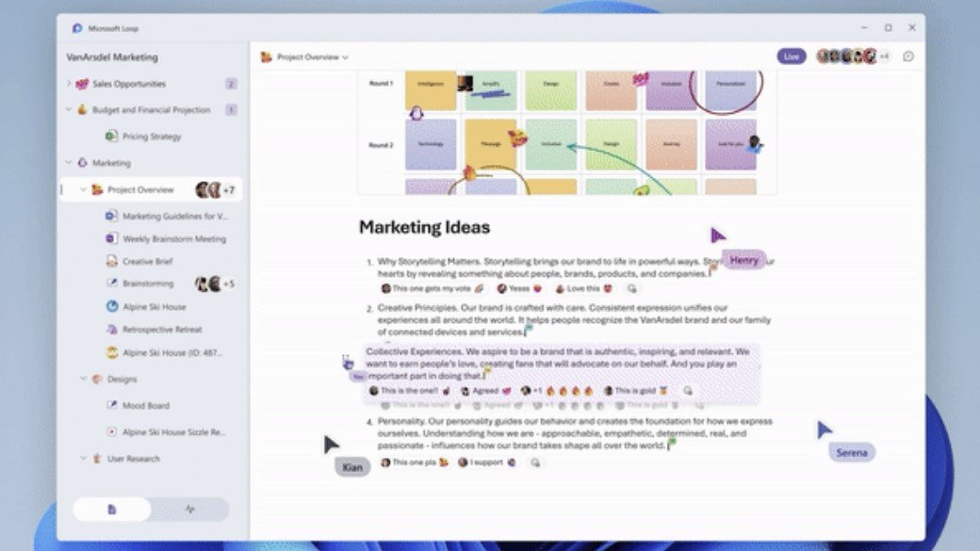The height and width of the screenshot is (551, 980).
Task: Click the Marketing section icon in the sidebar
Action: [x=82, y=163]
